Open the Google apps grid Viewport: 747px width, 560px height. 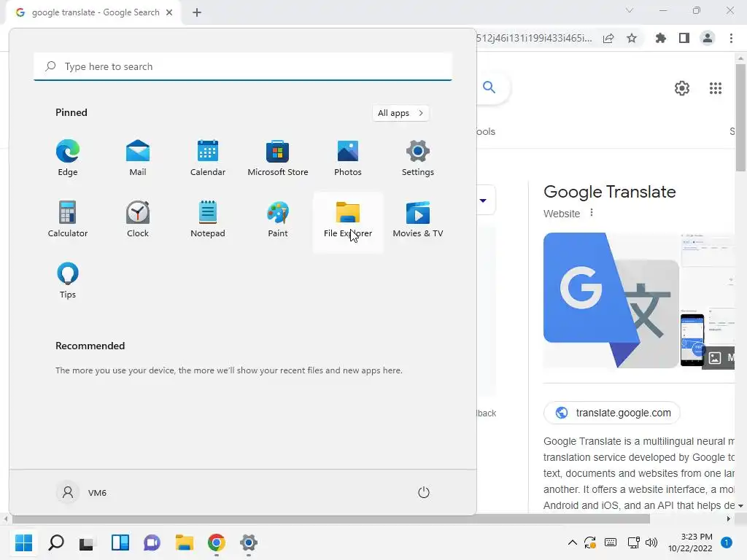(x=716, y=88)
